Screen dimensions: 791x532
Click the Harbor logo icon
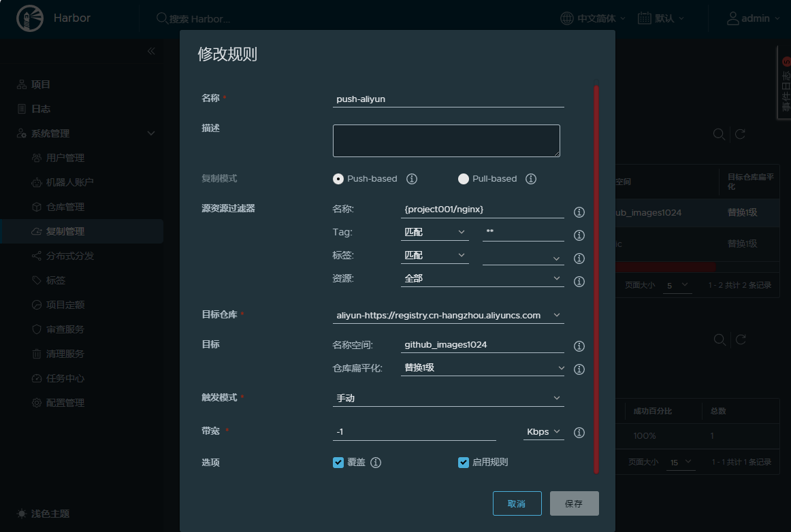[30, 18]
